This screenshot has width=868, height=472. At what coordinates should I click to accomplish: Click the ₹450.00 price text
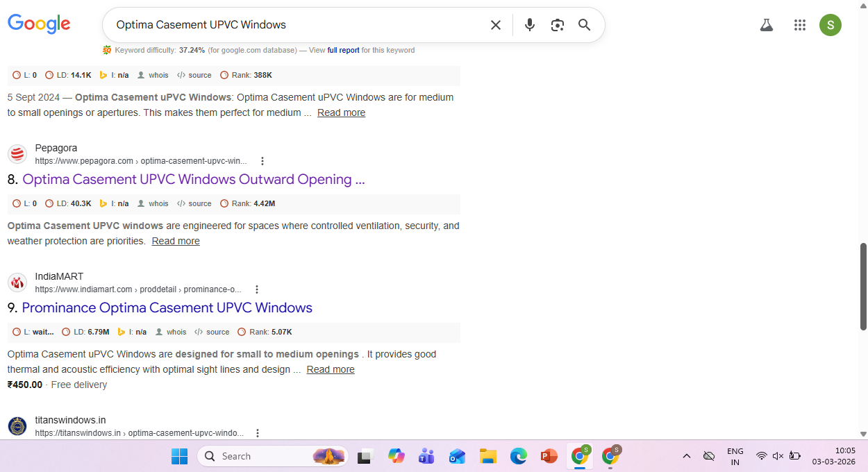pos(25,385)
